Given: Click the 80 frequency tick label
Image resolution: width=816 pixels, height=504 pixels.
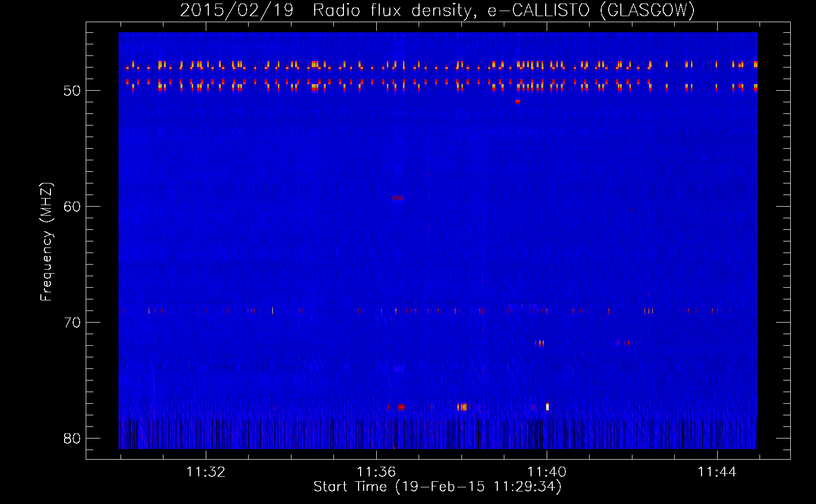Looking at the screenshot, I should [73, 438].
